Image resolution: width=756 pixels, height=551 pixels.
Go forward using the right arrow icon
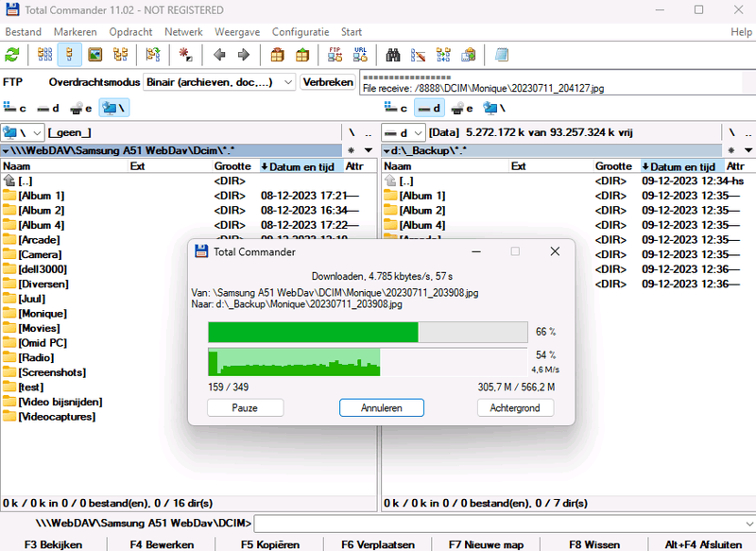pos(244,55)
